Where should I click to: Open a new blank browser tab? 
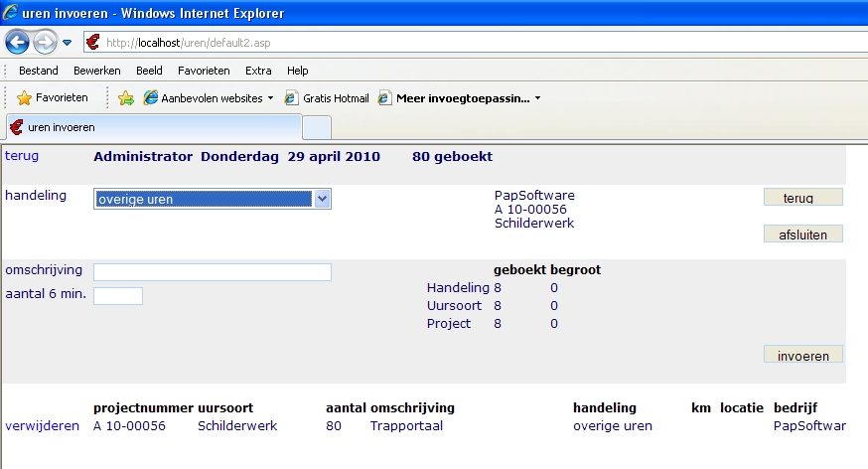coord(317,128)
